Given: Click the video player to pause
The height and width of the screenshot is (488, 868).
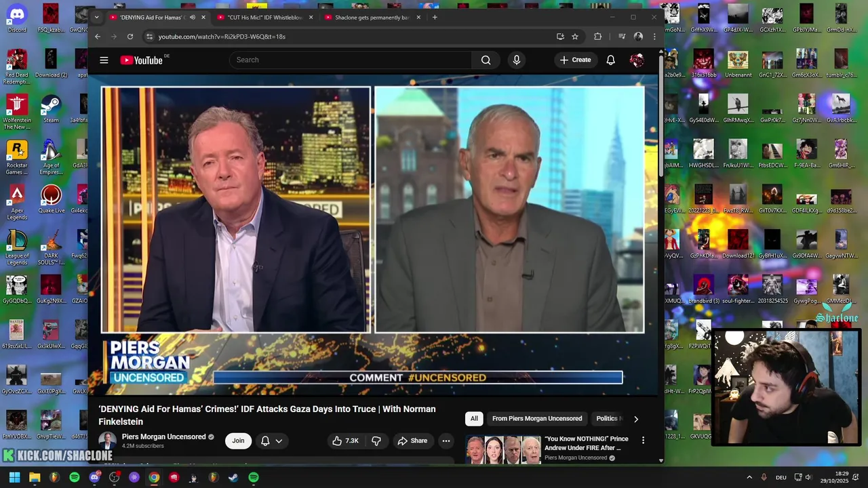Looking at the screenshot, I should [x=373, y=235].
